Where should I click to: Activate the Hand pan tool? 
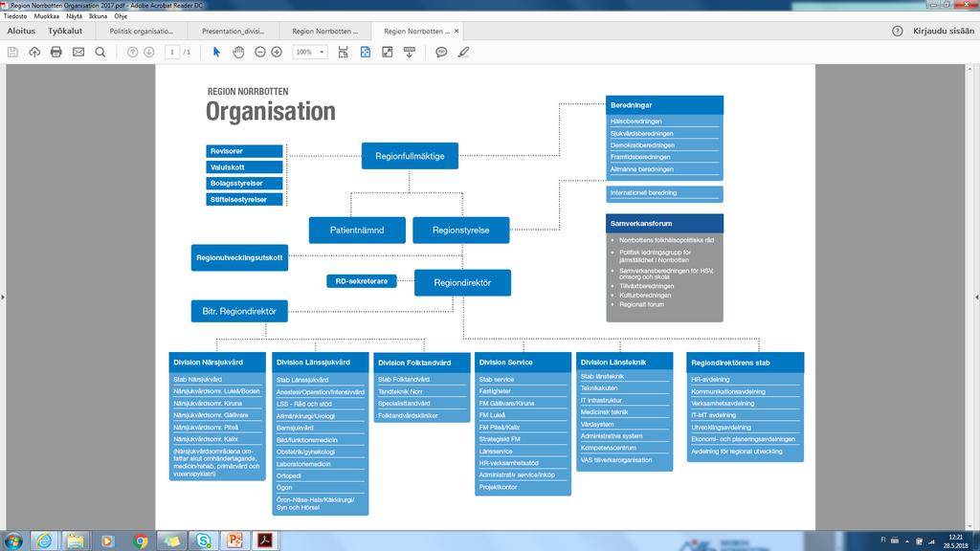[238, 52]
